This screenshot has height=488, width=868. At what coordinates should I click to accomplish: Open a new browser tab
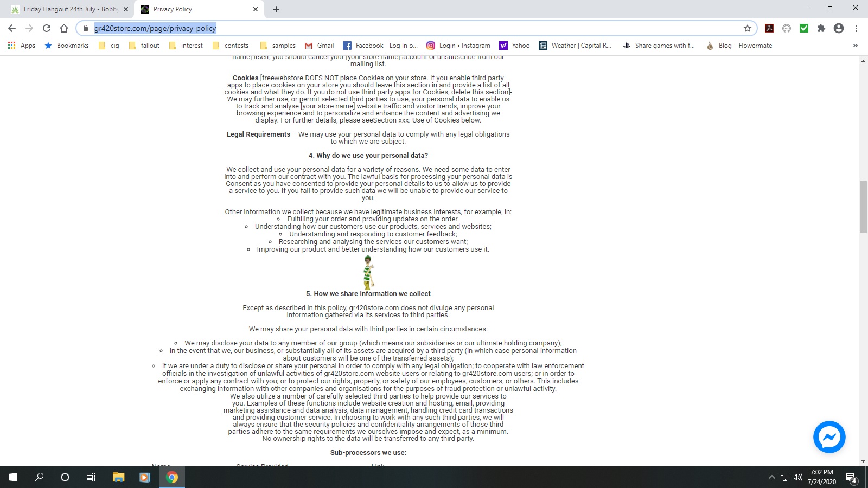276,9
